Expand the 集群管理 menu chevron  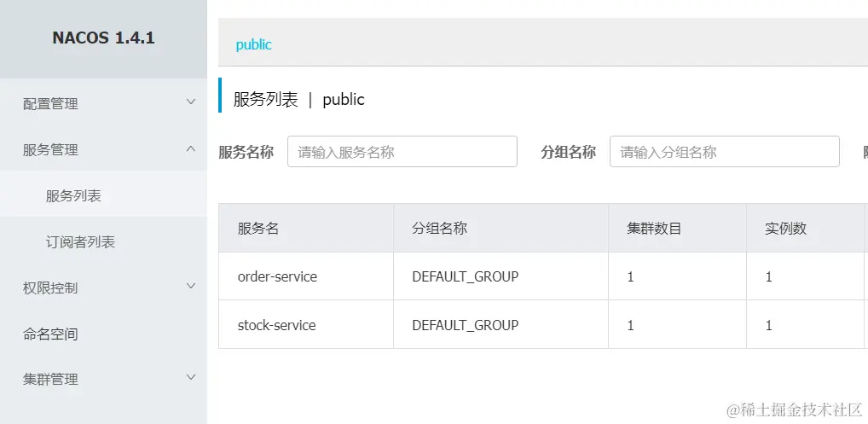(x=191, y=378)
